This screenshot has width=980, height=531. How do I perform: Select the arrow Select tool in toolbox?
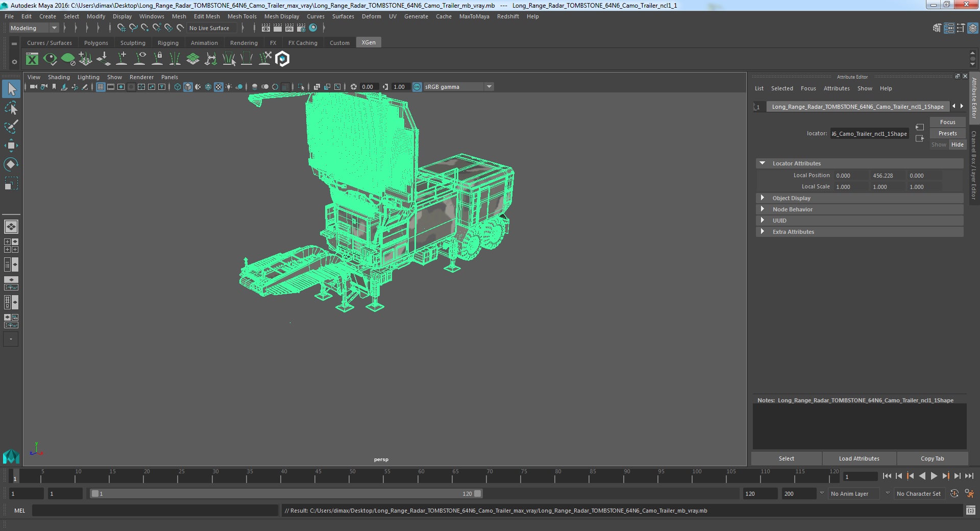[11, 89]
